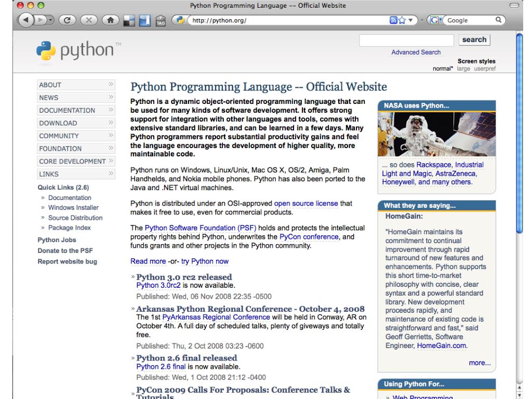Open the Python 3.0rc2 download link
532x399 pixels.
point(158,285)
